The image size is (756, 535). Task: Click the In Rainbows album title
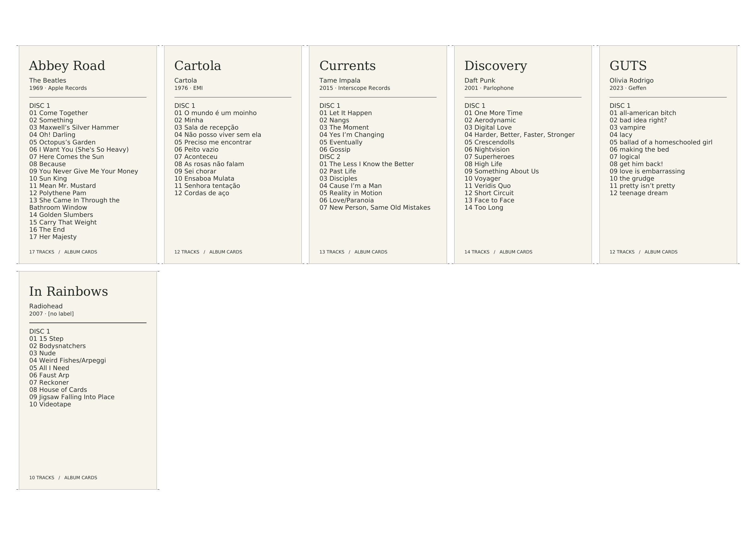coord(68,292)
